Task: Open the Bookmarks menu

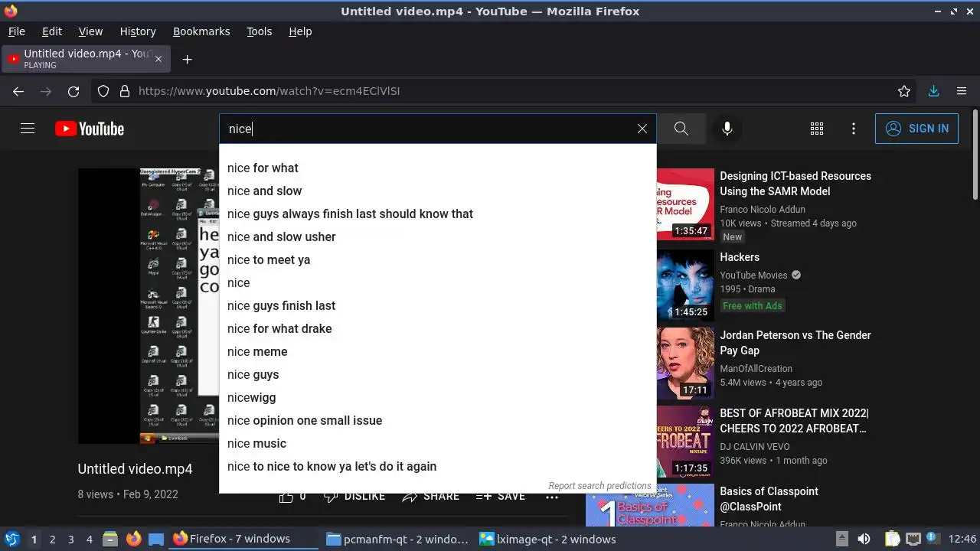Action: [201, 31]
